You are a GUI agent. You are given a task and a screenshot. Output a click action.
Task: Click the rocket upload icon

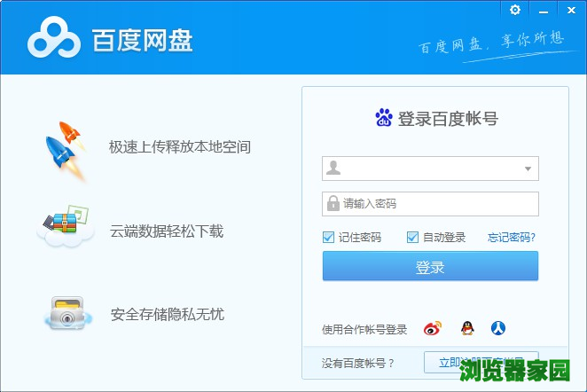(x=67, y=148)
